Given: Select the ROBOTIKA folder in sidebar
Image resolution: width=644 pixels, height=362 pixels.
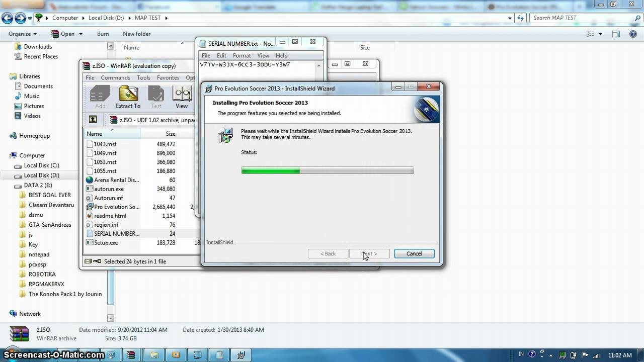Looking at the screenshot, I should (42, 274).
